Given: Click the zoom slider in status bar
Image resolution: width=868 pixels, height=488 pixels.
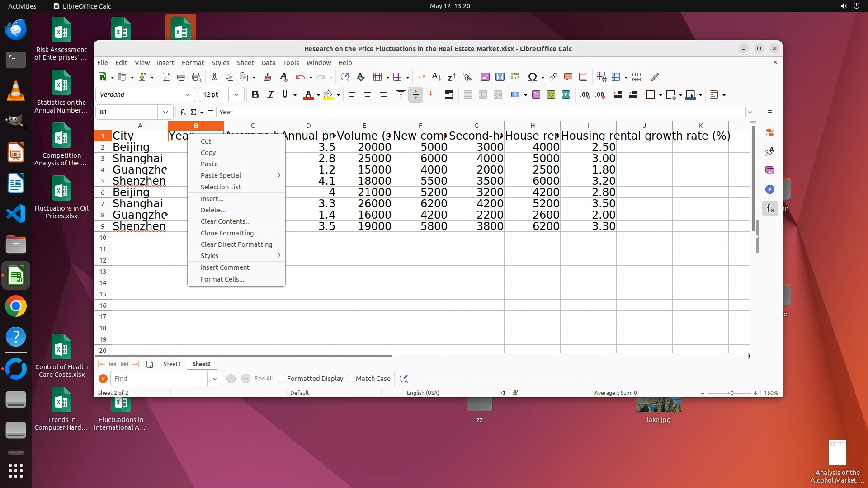Looking at the screenshot, I should point(731,393).
